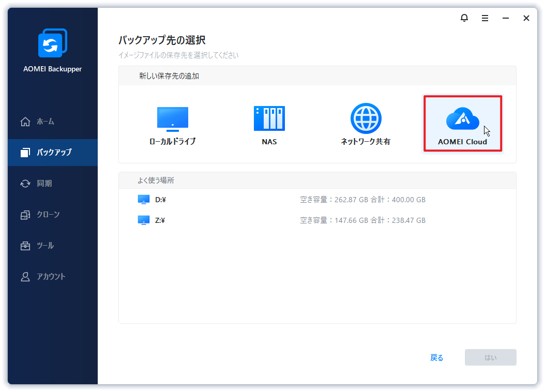Select the D:¥ drive location
Image resolution: width=545 pixels, height=392 pixels.
point(317,200)
